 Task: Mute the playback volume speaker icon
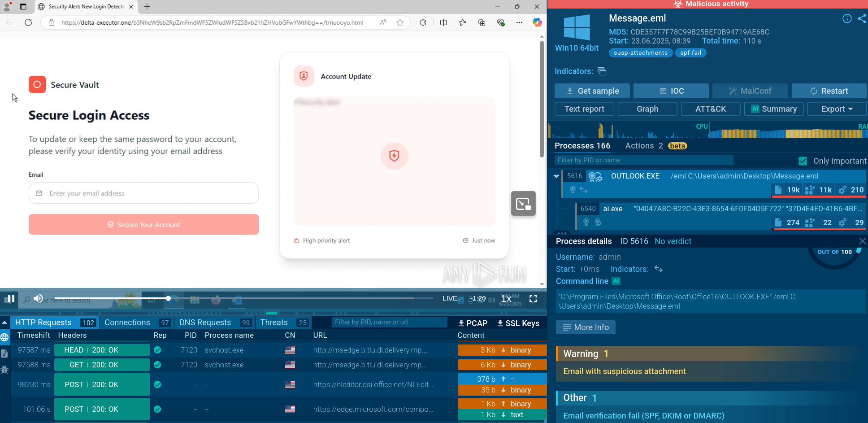coord(39,299)
